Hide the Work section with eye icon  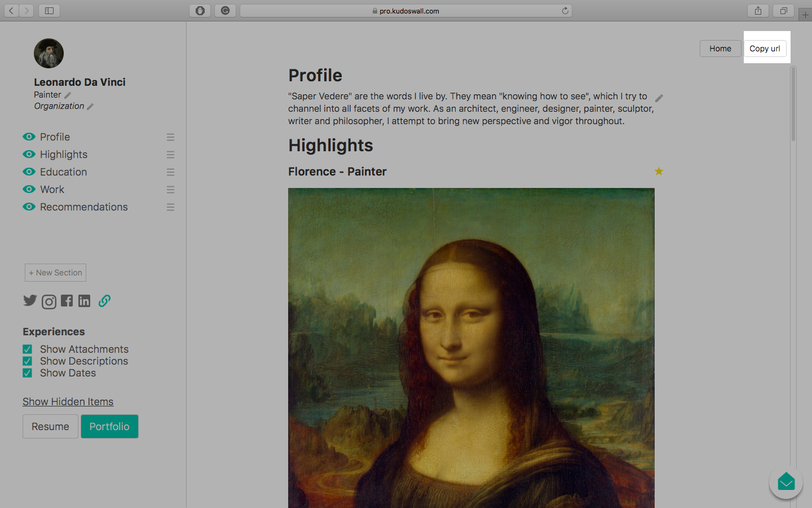29,189
